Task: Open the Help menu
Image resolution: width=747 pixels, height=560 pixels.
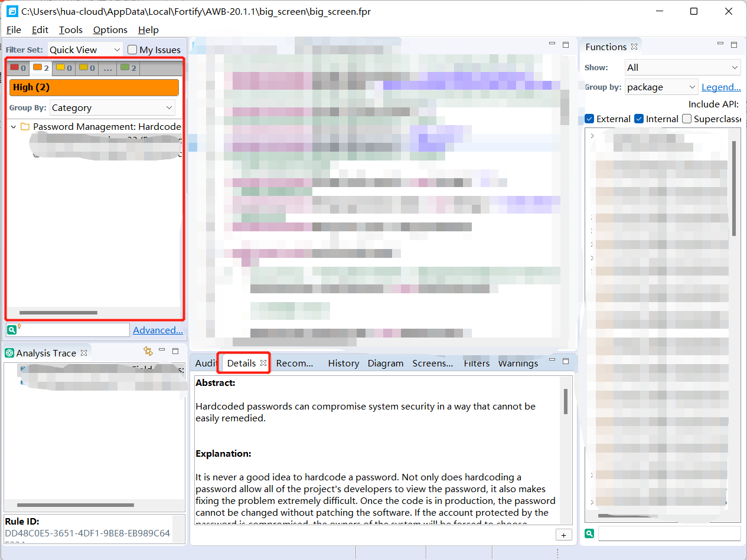Action: coord(148,30)
